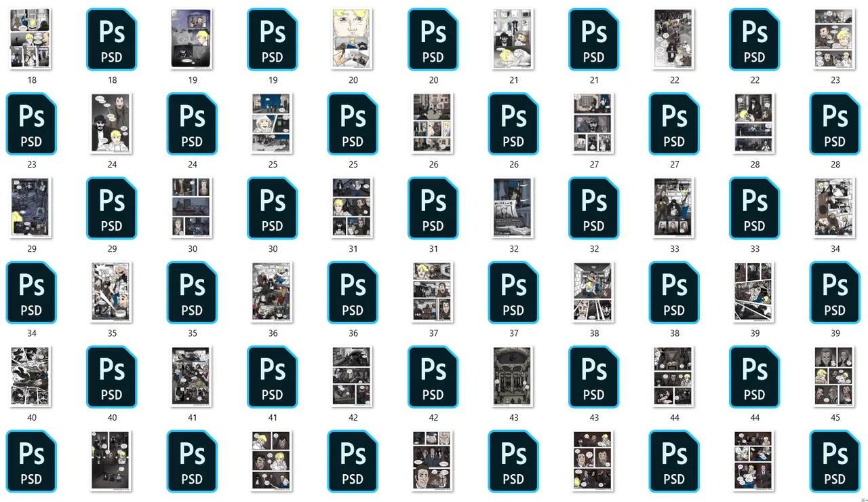Pick the comic image thumbnail labeled 25
The height and width of the screenshot is (502, 868).
click(x=273, y=124)
